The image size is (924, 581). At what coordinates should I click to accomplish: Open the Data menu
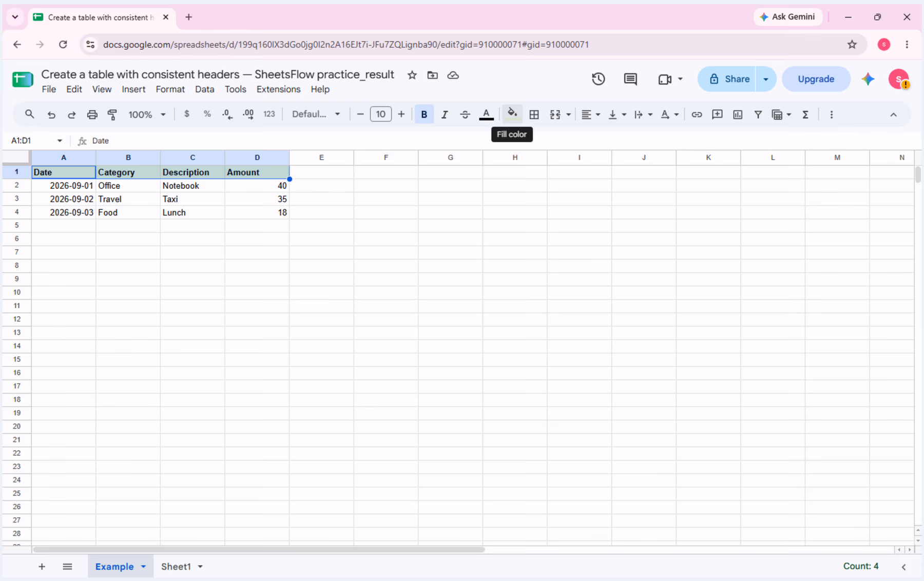(x=204, y=89)
